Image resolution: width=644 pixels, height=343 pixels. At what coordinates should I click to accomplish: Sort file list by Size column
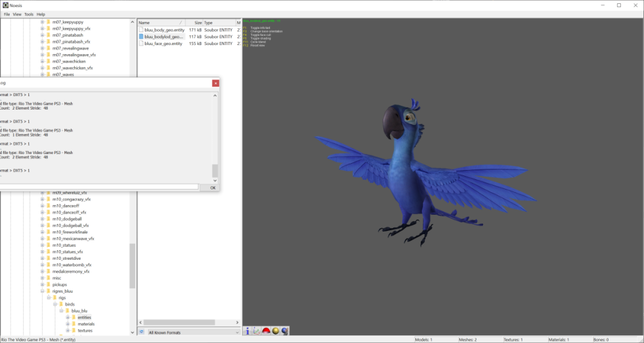[194, 23]
